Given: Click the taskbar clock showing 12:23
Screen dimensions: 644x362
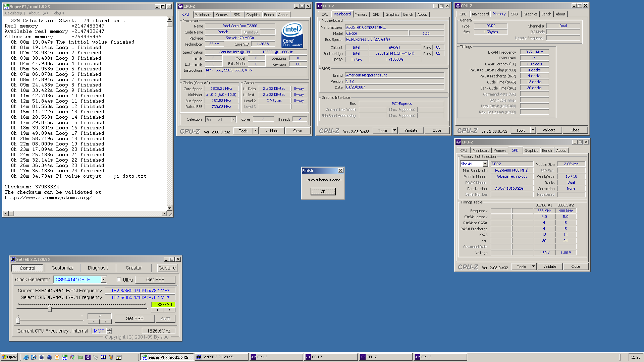Looking at the screenshot, I should [635, 357].
